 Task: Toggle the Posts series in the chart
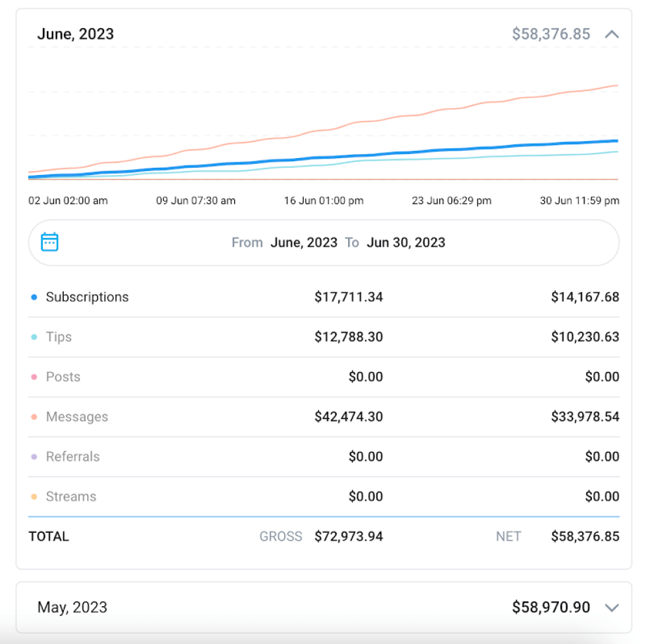63,377
